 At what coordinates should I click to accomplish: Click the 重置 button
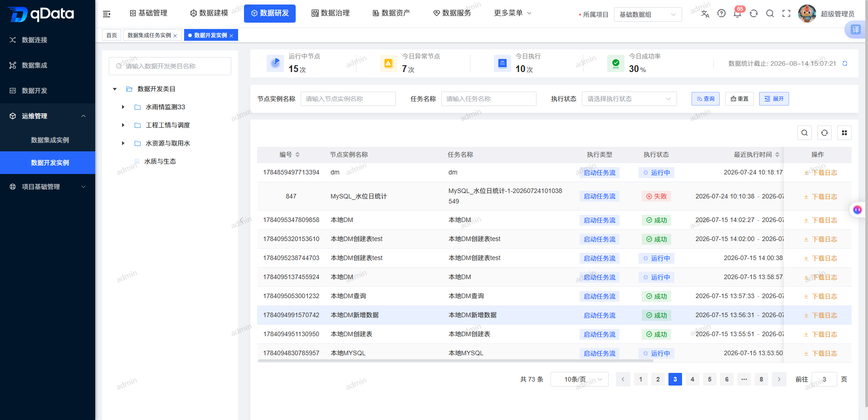pos(739,99)
